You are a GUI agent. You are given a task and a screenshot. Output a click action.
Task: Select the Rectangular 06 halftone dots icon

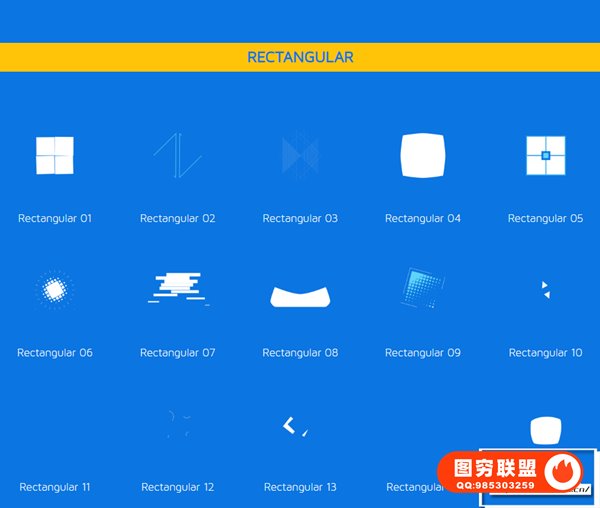pyautogui.click(x=55, y=290)
